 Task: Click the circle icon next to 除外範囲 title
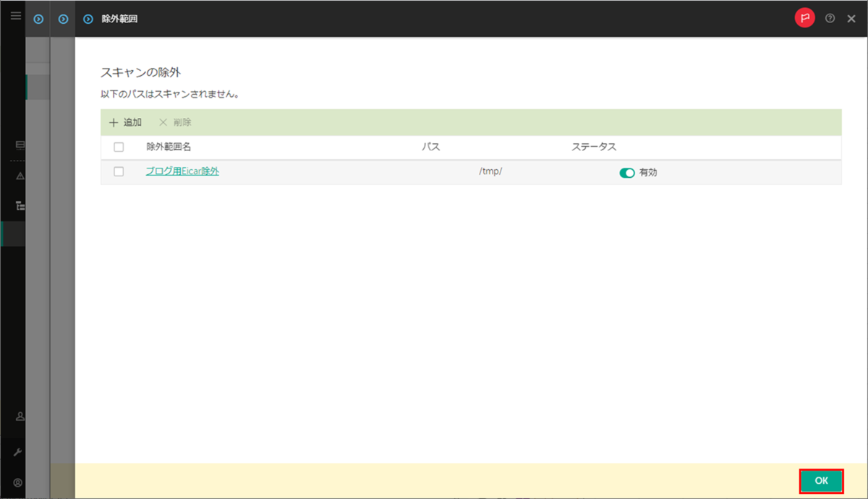click(x=88, y=19)
